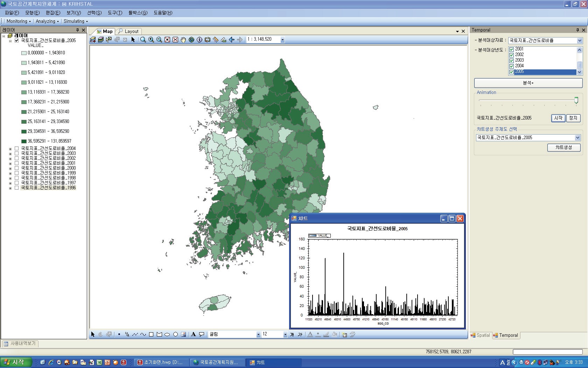The image size is (588, 368).
Task: Select the draw polyline tool
Action: (x=135, y=334)
